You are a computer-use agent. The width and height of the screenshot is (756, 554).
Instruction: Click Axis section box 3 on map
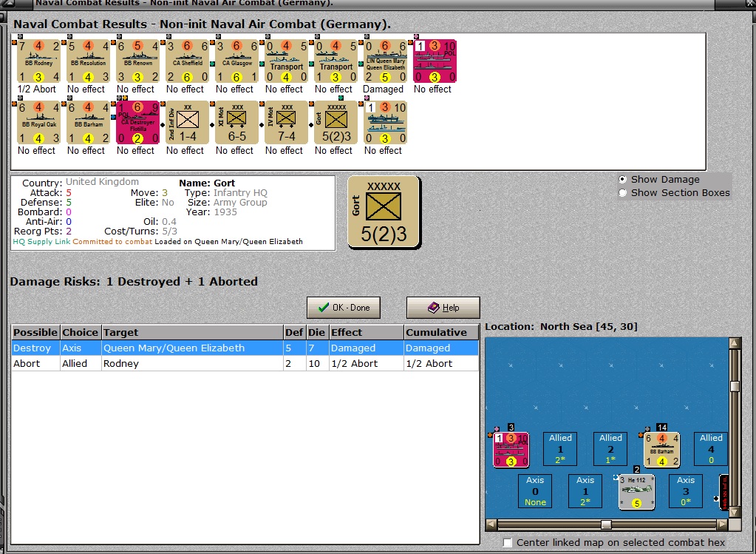point(686,491)
